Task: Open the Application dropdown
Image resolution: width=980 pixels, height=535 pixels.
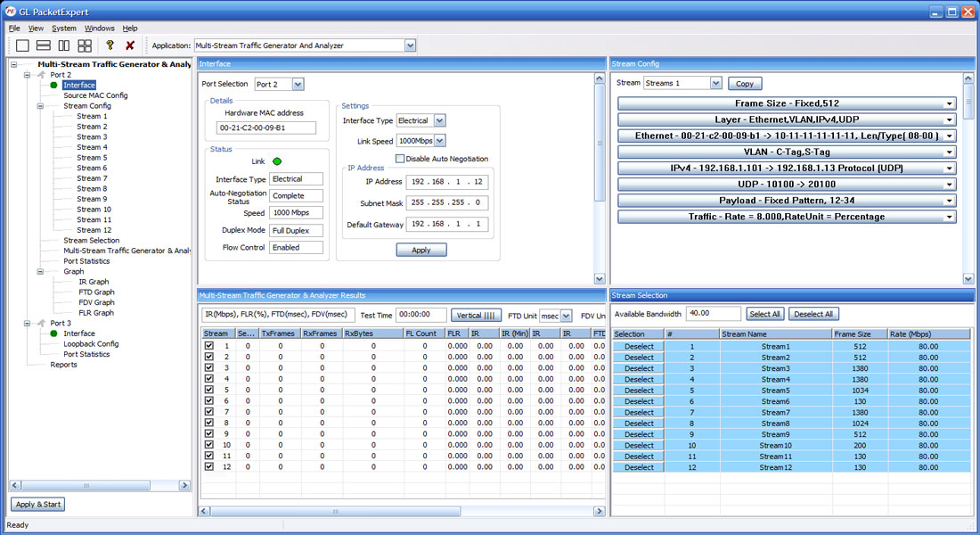Action: tap(410, 45)
